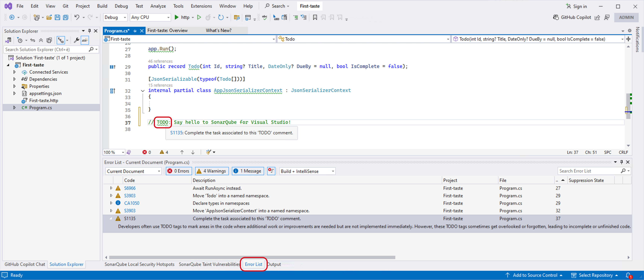This screenshot has width=644, height=280.
Task: Click the Undo icon
Action: coord(77,17)
